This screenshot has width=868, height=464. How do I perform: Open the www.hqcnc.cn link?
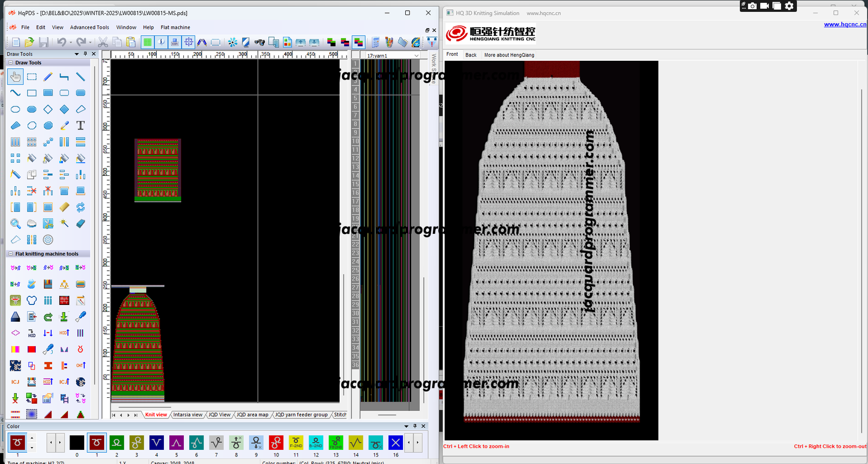845,24
